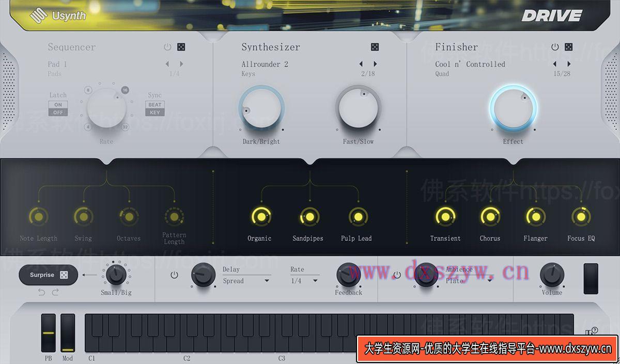Click the DRIVE title logo
The width and height of the screenshot is (620, 364).
click(552, 15)
